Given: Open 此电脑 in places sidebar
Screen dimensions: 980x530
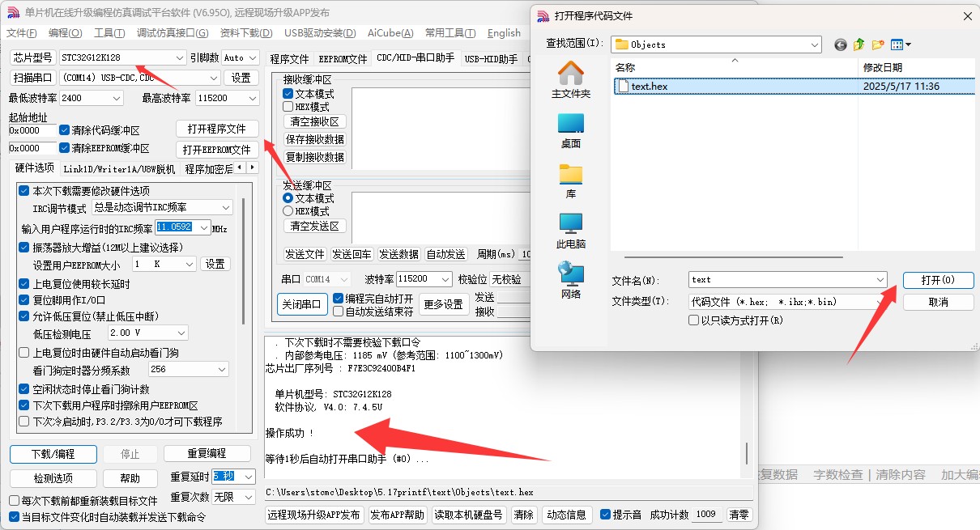Looking at the screenshot, I should (x=570, y=230).
